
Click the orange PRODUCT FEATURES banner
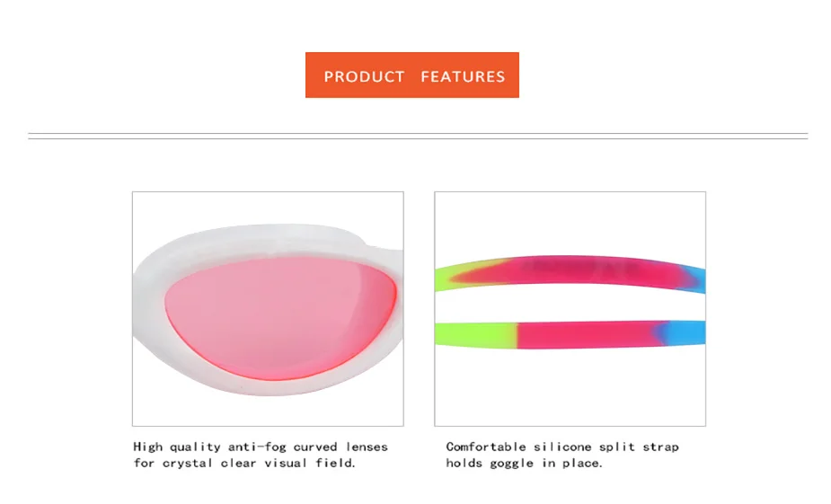pos(411,75)
